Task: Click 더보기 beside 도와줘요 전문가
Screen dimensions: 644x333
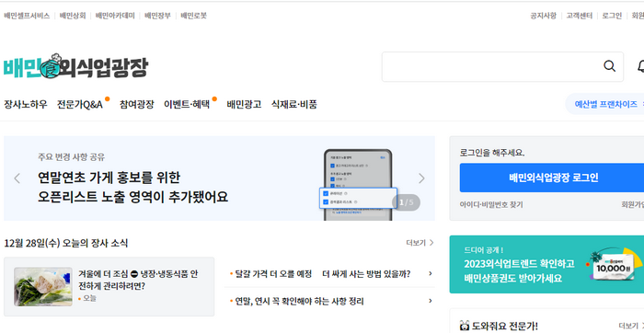Action: [x=631, y=326]
